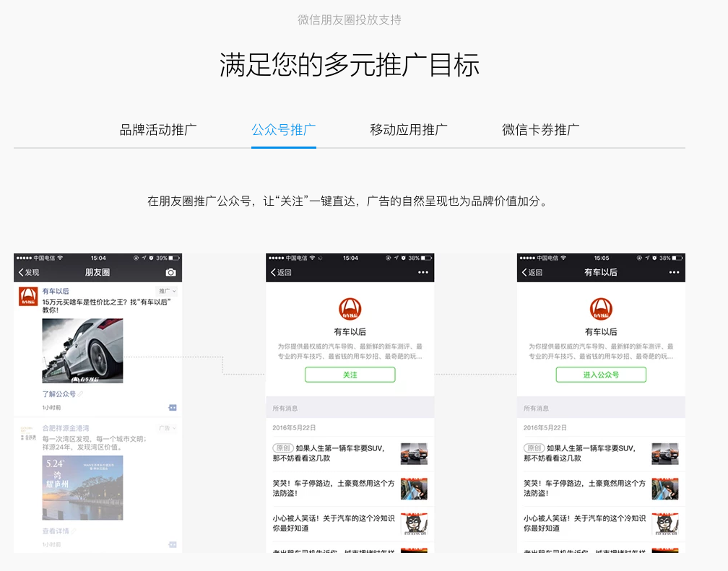Click the 有车以后 logo on right phone
728x571 pixels.
tap(601, 309)
